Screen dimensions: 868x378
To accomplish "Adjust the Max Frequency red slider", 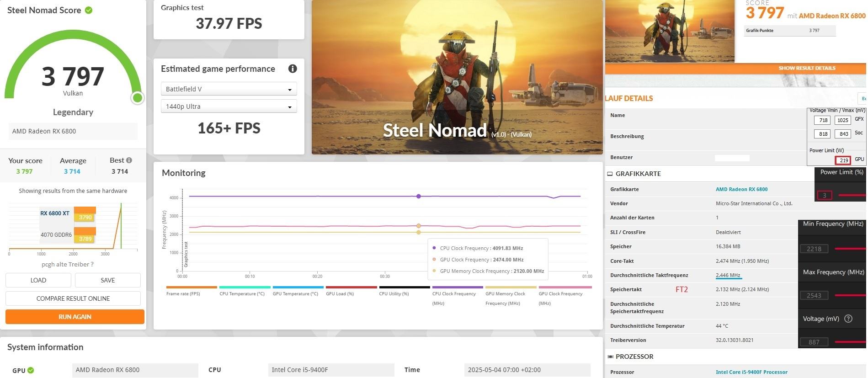I will click(850, 295).
